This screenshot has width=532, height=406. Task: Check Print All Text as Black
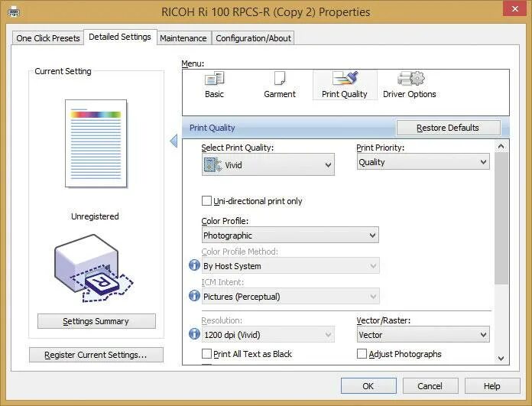click(x=206, y=354)
